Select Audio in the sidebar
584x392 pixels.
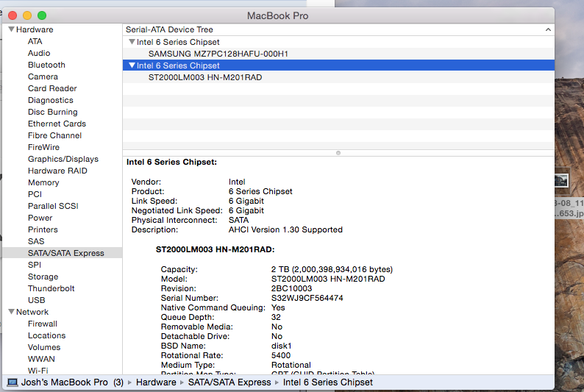click(39, 53)
